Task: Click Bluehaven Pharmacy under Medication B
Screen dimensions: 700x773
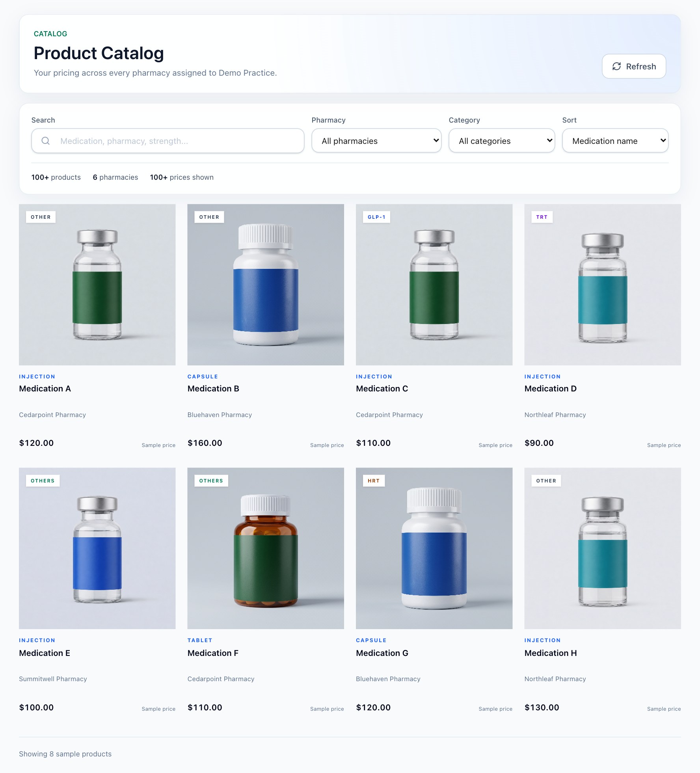Action: tap(220, 415)
